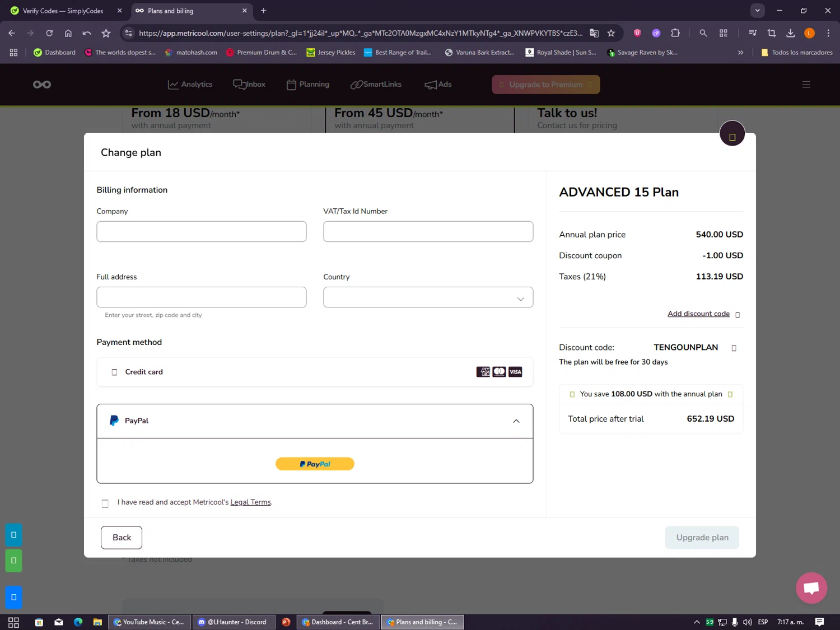Open the Inbox menu item
Image resolution: width=840 pixels, height=630 pixels.
(x=249, y=85)
